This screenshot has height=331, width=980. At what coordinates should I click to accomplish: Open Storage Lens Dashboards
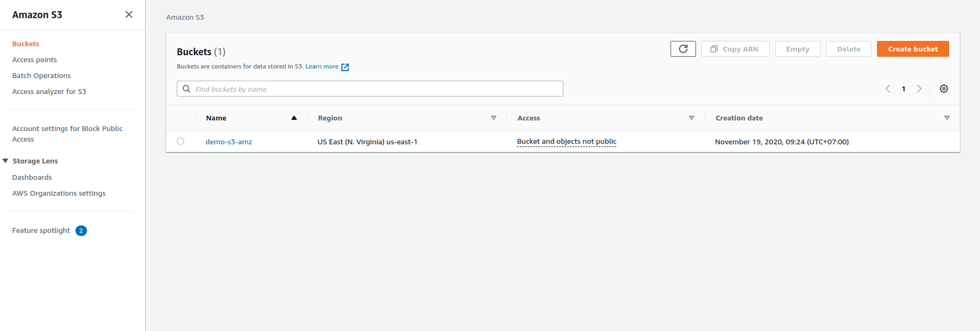pyautogui.click(x=32, y=177)
